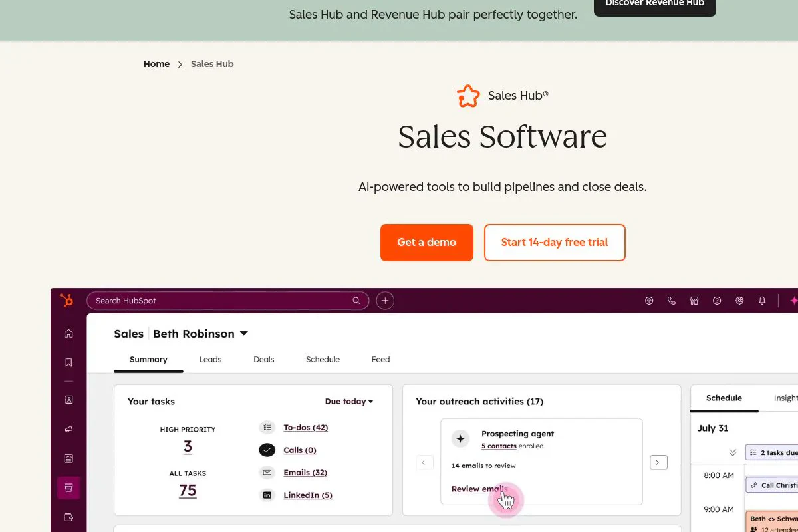This screenshot has width=798, height=532.
Task: Open the Calls (0) link
Action: [x=300, y=450]
